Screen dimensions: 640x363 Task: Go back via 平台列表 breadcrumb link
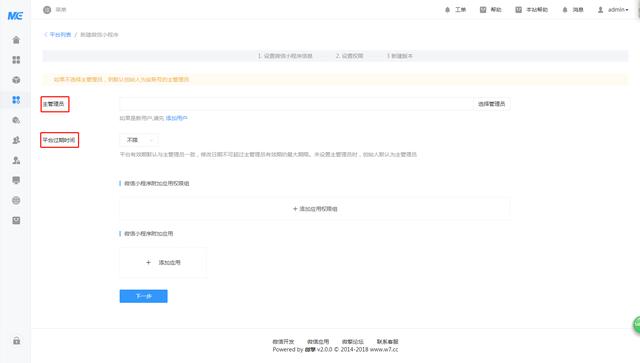60,35
